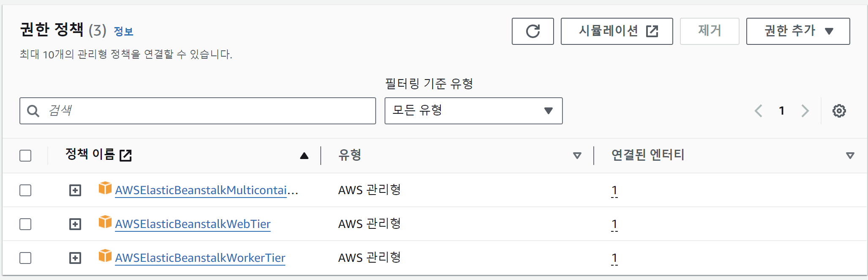
Task: Expand the AWSElasticBeanstalkMulticontainer policy row
Action: pyautogui.click(x=75, y=190)
